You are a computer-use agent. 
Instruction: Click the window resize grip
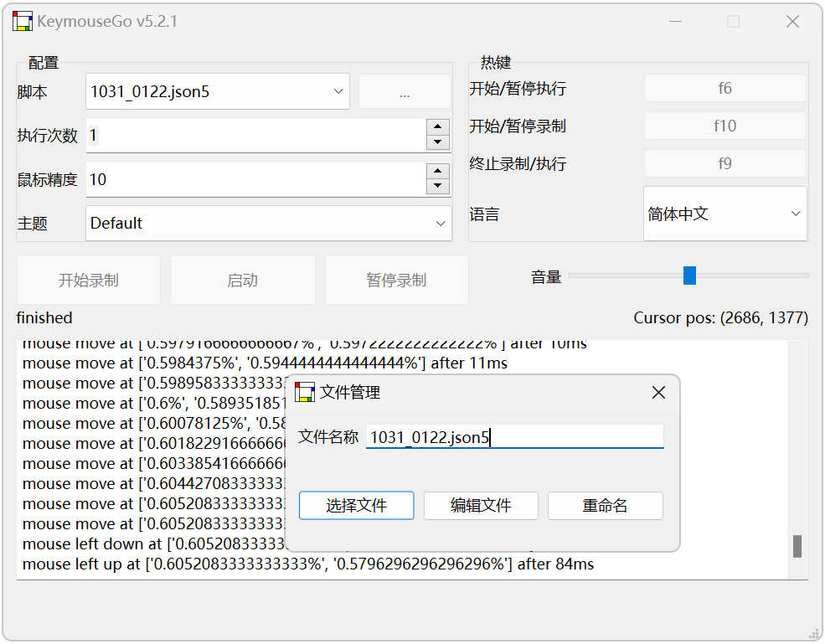813,633
